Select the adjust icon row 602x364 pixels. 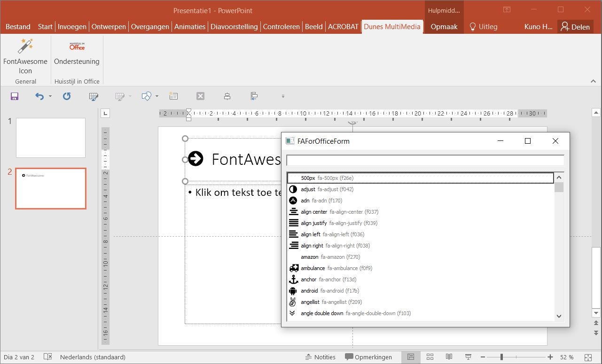pyautogui.click(x=420, y=189)
